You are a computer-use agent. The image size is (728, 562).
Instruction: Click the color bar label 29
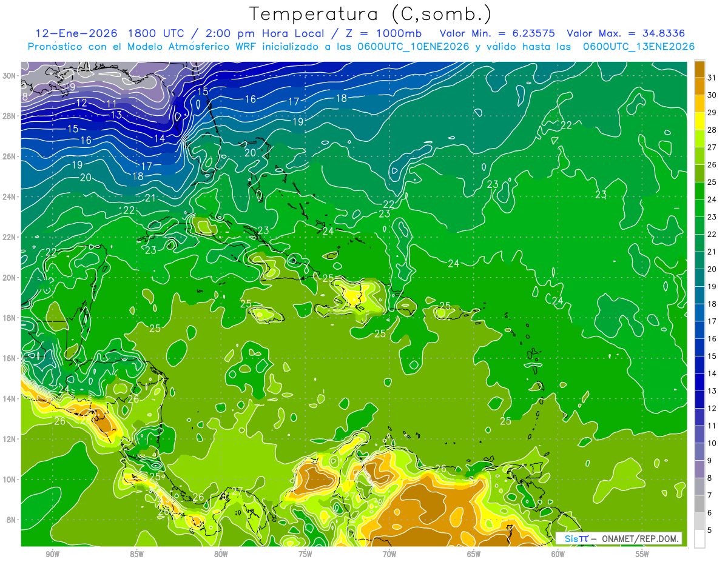(712, 112)
